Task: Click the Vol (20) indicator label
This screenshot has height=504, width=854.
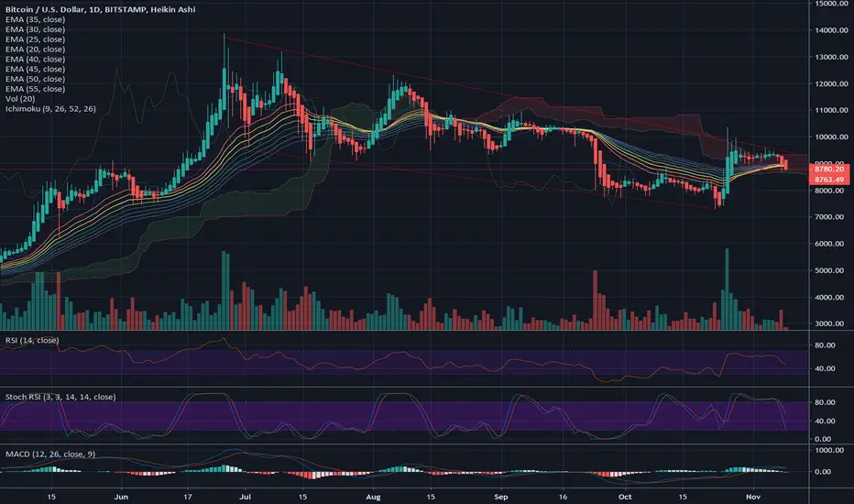Action: (20, 99)
